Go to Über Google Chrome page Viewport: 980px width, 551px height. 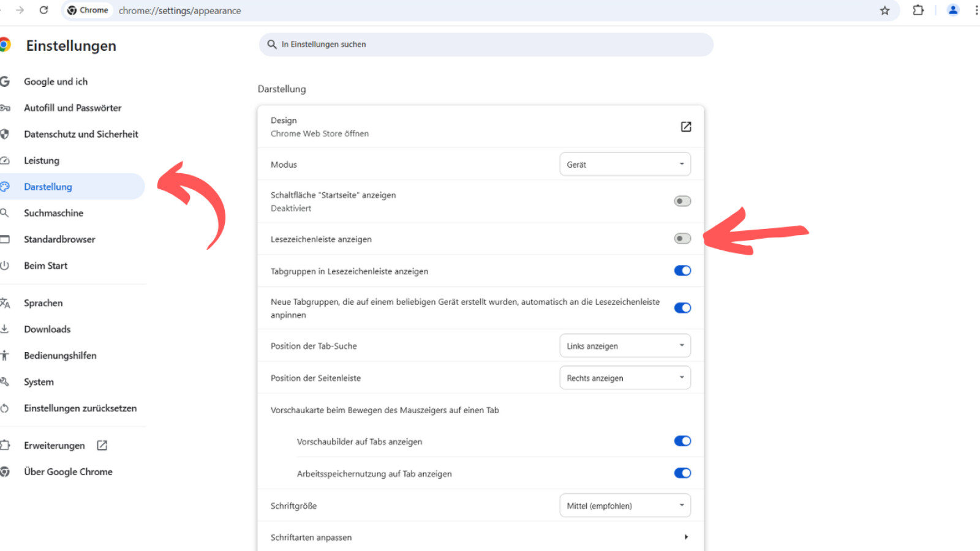tap(68, 472)
